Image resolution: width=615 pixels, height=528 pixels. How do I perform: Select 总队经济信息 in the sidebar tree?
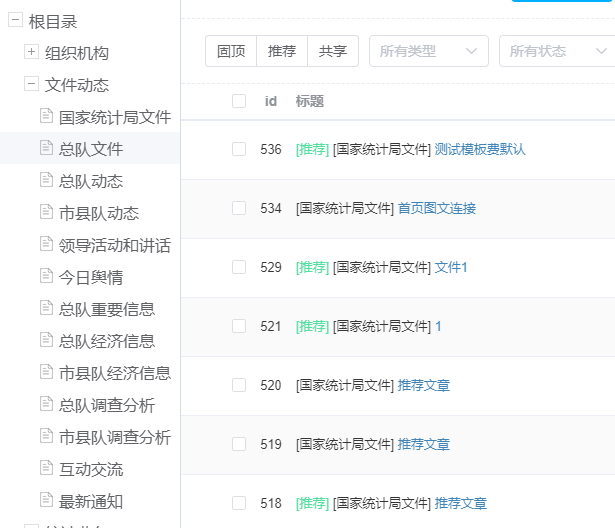(x=107, y=341)
